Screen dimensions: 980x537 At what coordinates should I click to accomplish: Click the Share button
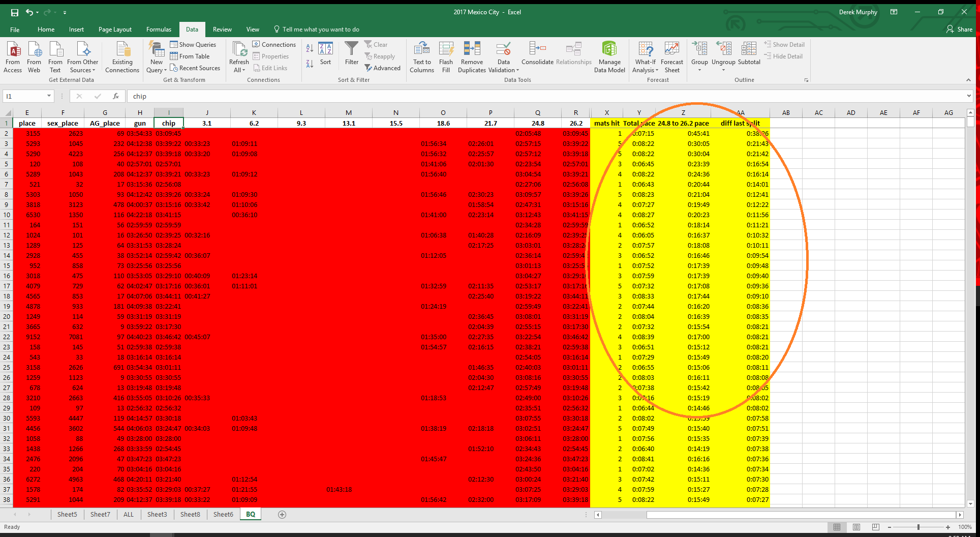[x=959, y=29]
